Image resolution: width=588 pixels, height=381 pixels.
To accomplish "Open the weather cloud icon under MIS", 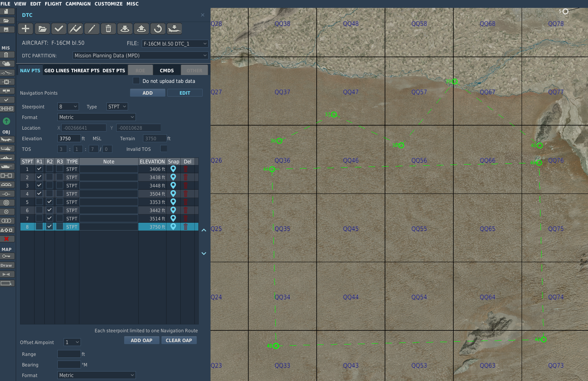I will 7,64.
